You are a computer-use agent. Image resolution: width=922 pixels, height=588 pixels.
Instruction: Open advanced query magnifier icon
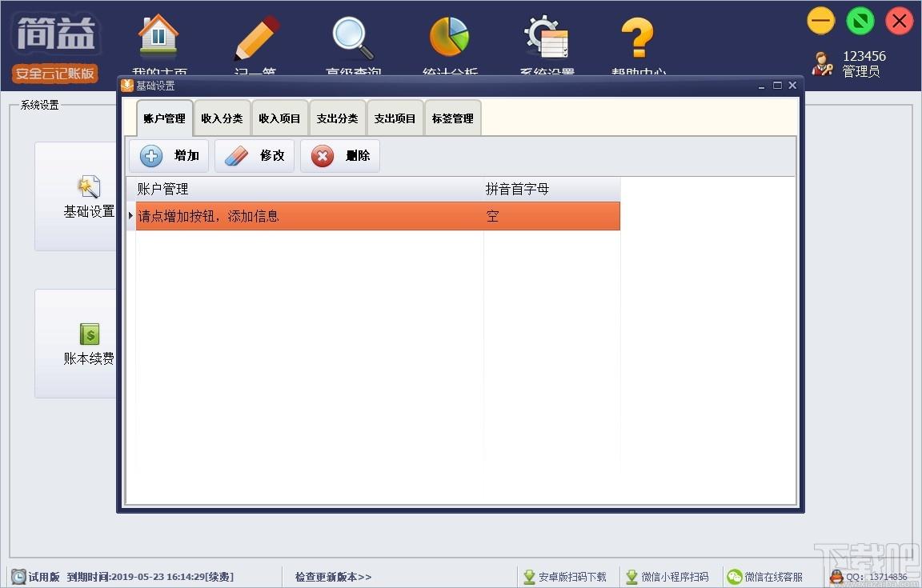[353, 38]
